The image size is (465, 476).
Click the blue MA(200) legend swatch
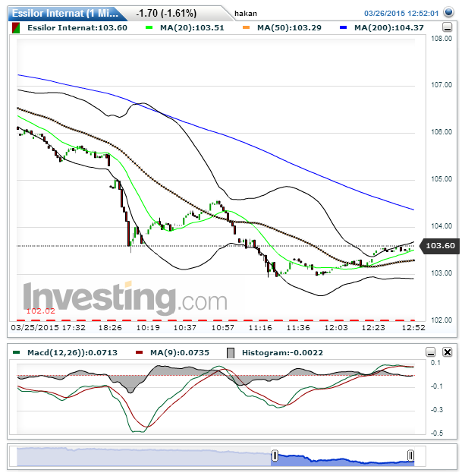(x=343, y=27)
